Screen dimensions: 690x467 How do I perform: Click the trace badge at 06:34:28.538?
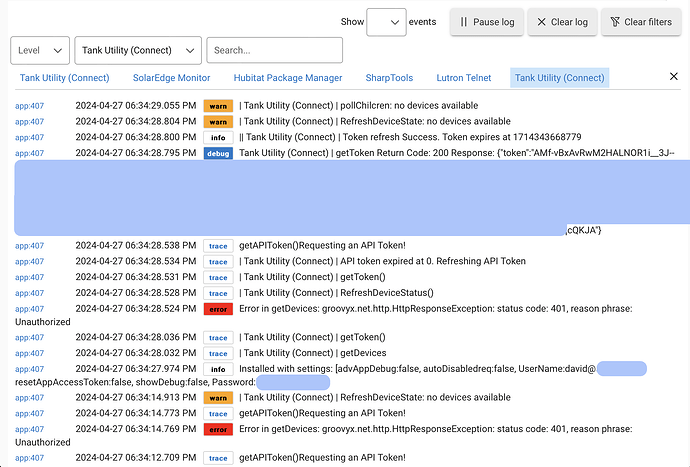point(218,246)
